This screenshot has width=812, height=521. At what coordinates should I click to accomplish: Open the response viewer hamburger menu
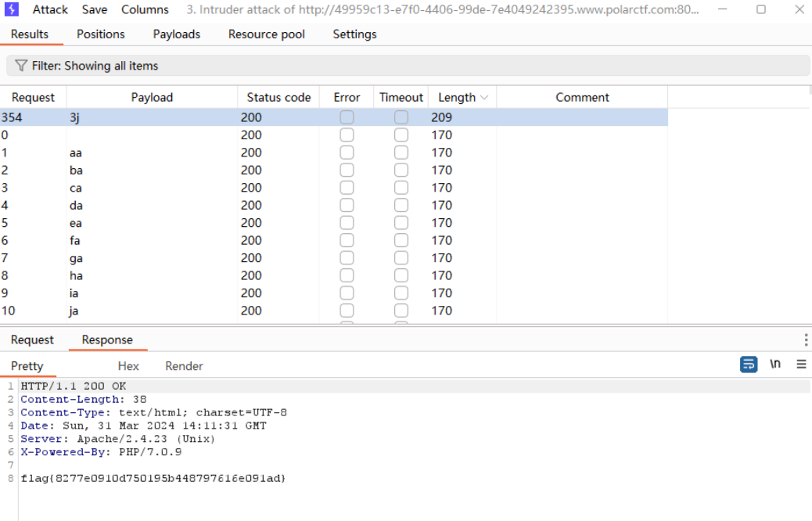tap(801, 364)
